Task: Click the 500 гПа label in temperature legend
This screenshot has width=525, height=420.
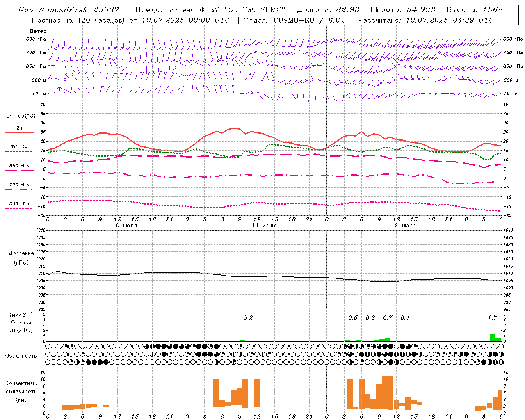Action: [x=19, y=204]
